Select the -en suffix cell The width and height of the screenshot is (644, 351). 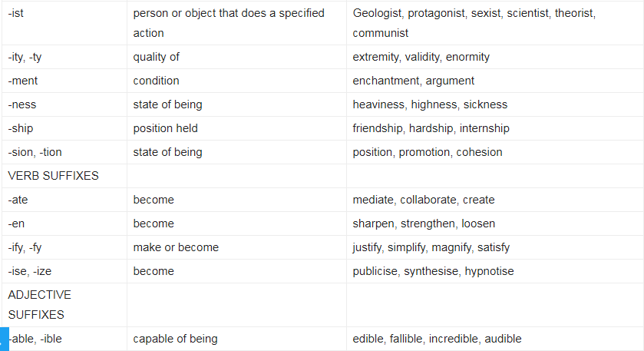point(64,224)
